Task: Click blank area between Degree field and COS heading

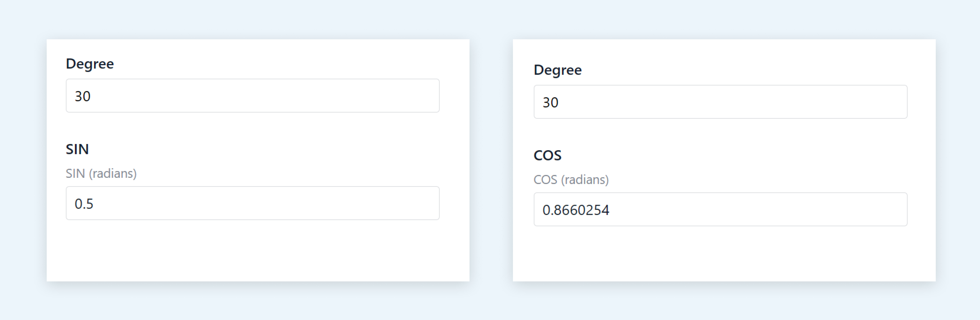Action: click(x=720, y=133)
